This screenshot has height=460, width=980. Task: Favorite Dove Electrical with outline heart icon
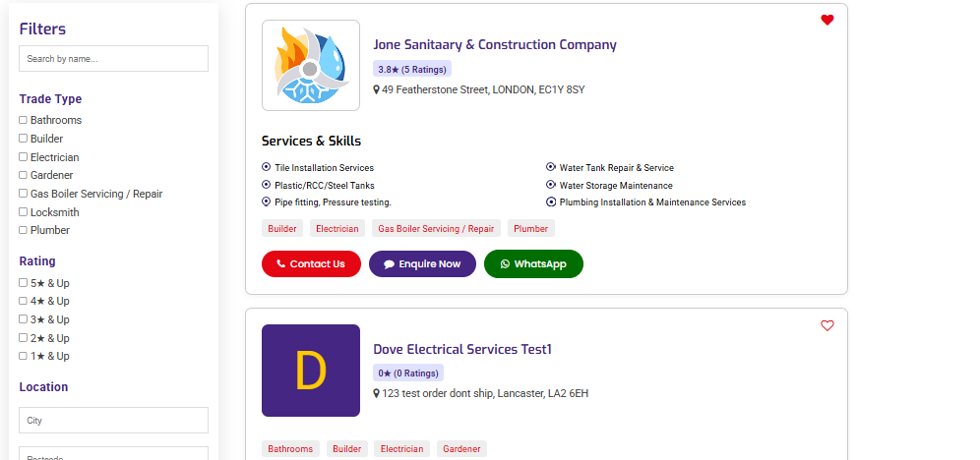pos(827,325)
